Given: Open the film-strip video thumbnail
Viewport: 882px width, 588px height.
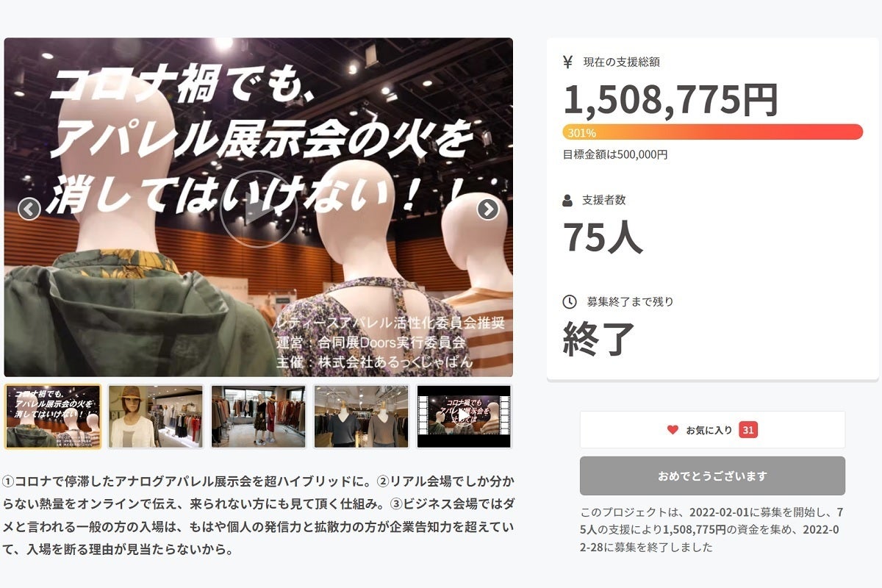Looking at the screenshot, I should 464,416.
